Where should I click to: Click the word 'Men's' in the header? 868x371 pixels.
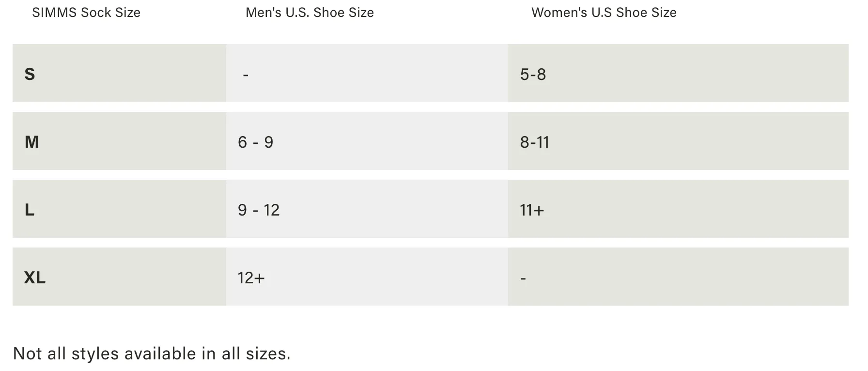(x=263, y=13)
